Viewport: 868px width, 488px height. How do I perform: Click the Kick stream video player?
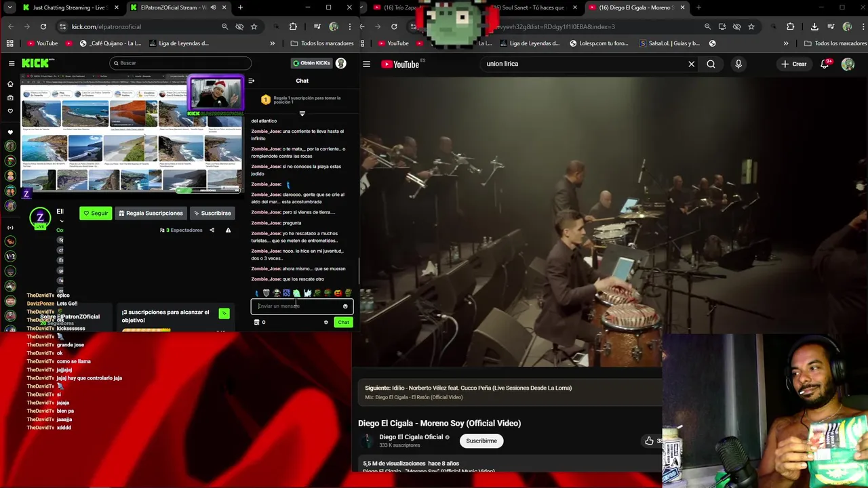pyautogui.click(x=132, y=135)
